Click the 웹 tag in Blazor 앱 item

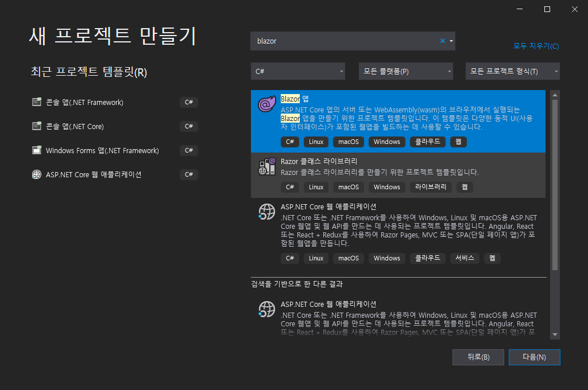(x=458, y=142)
